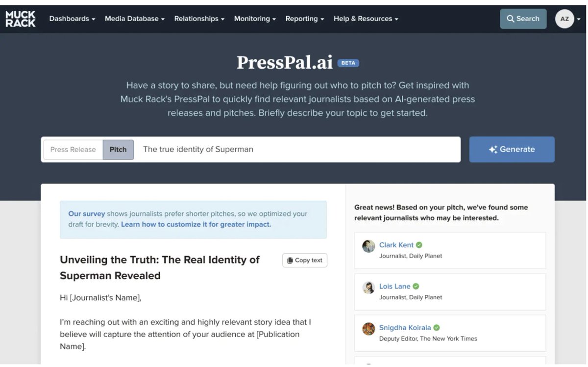Image resolution: width=588 pixels, height=367 pixels.
Task: Click Lois Lane's profile photo
Action: 368,288
